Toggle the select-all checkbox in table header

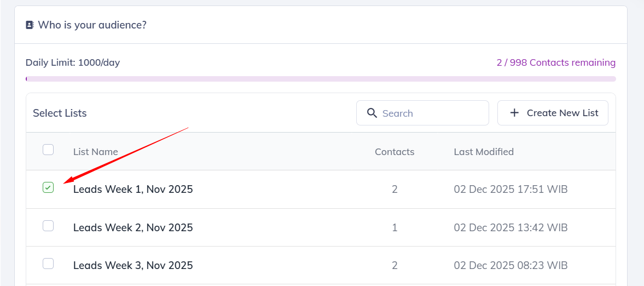coord(48,150)
